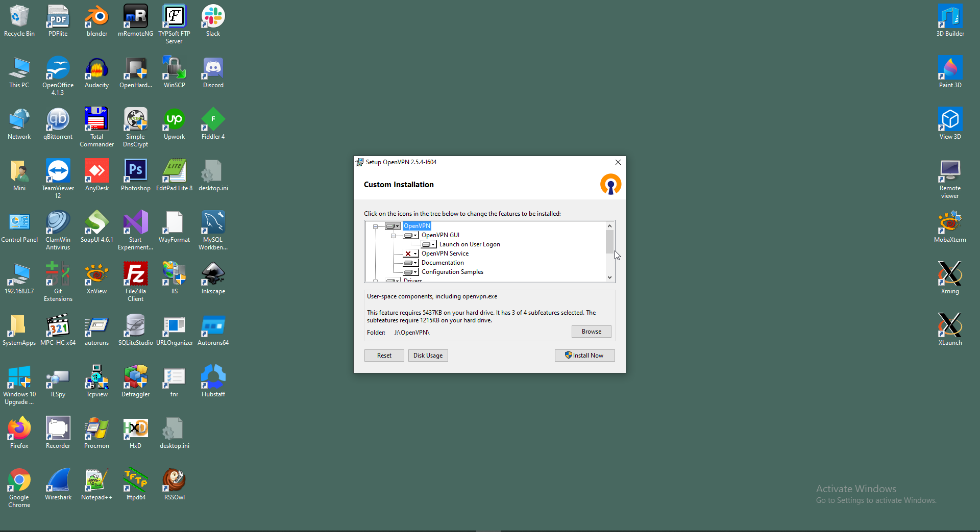The width and height of the screenshot is (980, 532).
Task: Collapse the root OpenVPN tree node
Action: [x=375, y=226]
